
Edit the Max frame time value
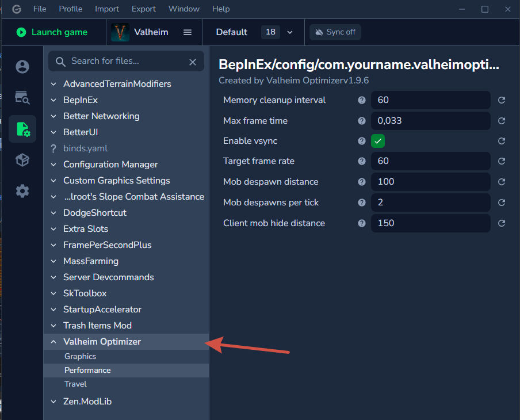pyautogui.click(x=430, y=121)
